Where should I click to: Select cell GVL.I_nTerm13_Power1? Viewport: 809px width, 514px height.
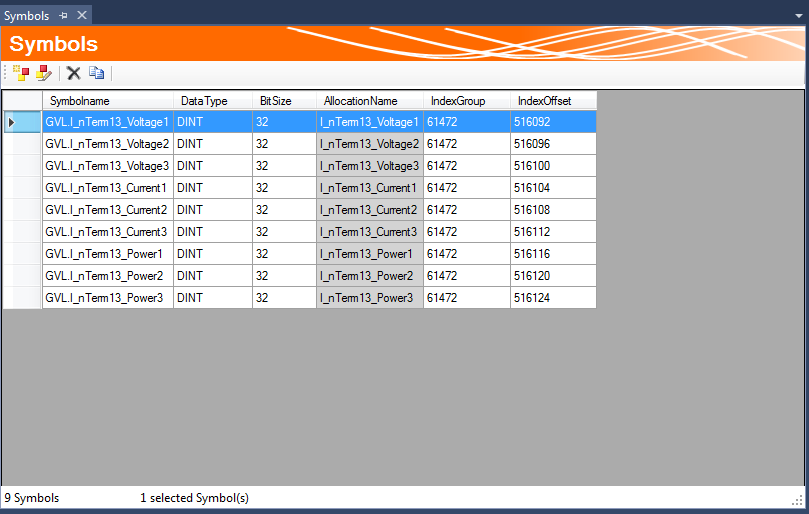[x=108, y=254]
